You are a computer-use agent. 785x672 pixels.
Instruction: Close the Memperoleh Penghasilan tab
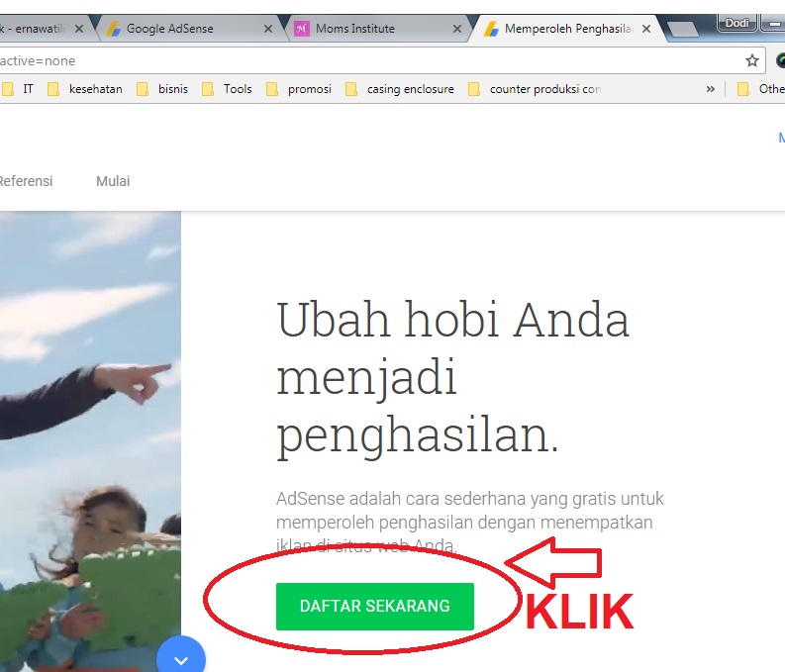[x=646, y=29]
